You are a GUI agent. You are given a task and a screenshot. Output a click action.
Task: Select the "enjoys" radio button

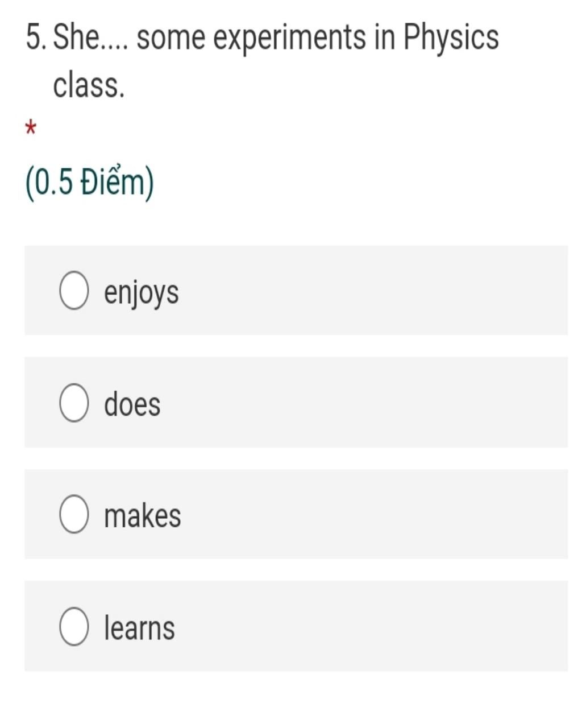coord(74,291)
